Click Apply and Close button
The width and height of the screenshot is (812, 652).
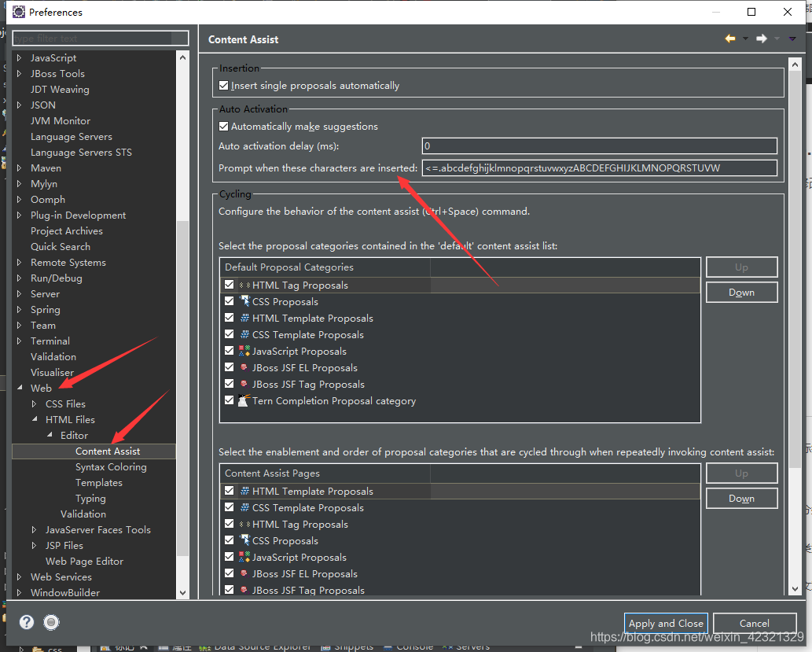[666, 624]
